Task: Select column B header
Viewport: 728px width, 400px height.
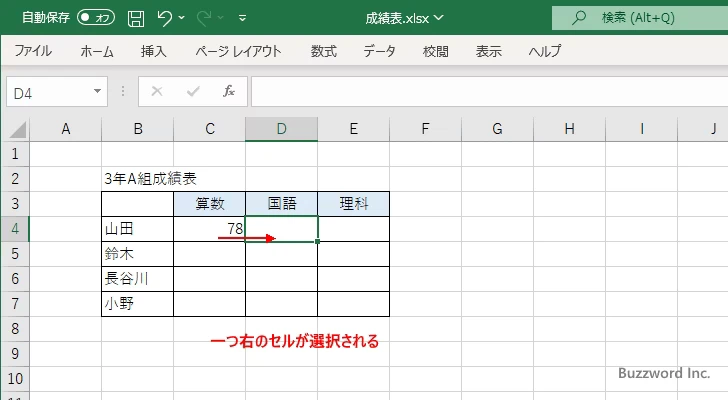Action: 137,129
